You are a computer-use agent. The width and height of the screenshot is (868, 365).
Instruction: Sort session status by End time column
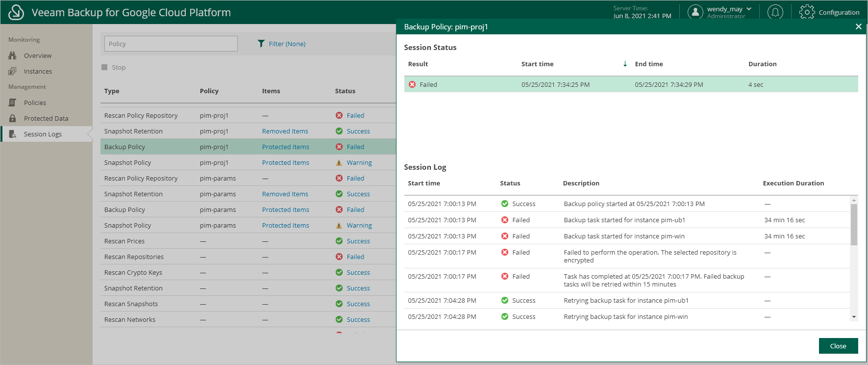point(649,64)
